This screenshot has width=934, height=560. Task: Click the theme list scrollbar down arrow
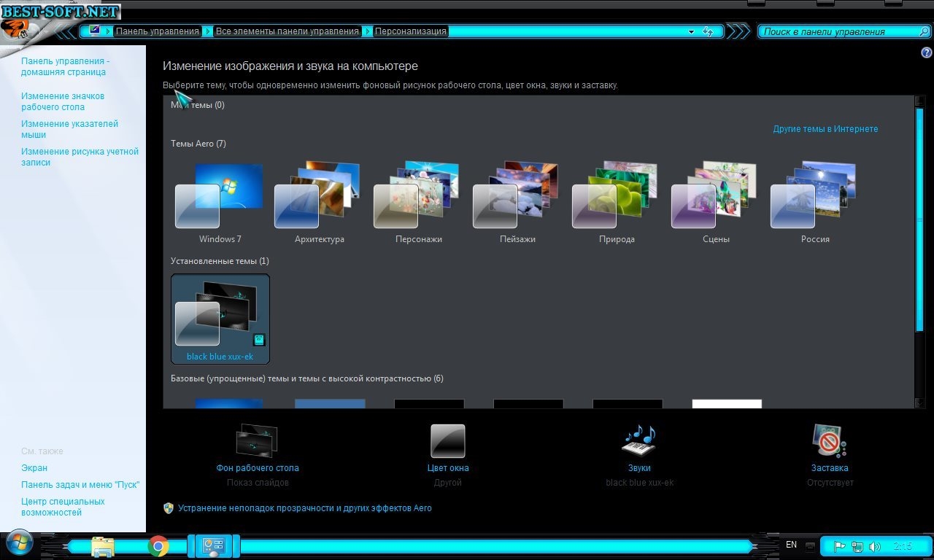click(x=919, y=402)
